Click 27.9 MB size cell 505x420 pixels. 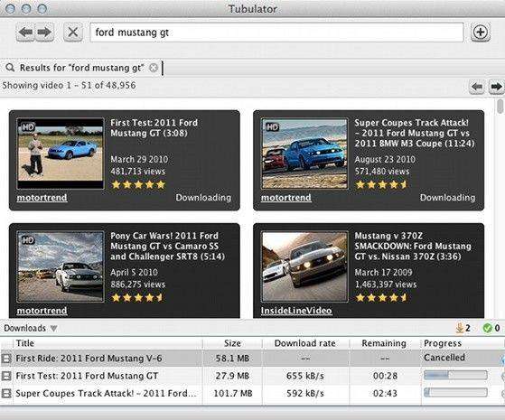point(232,376)
